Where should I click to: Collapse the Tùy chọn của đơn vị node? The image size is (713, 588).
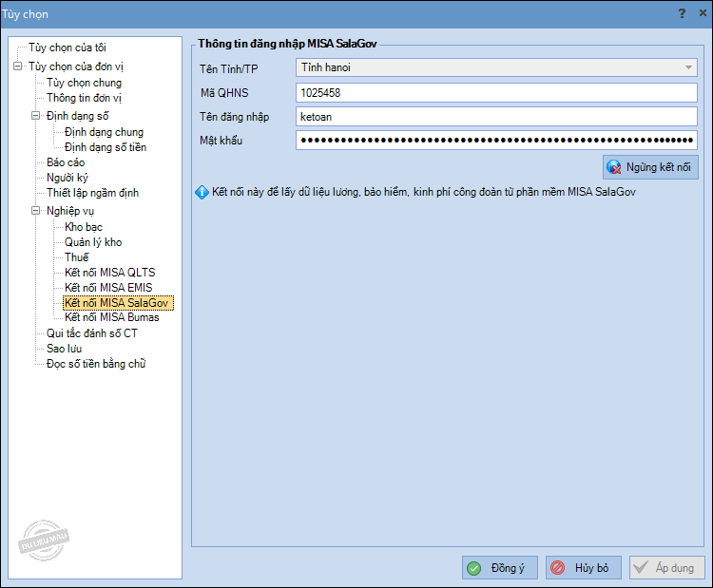click(18, 66)
